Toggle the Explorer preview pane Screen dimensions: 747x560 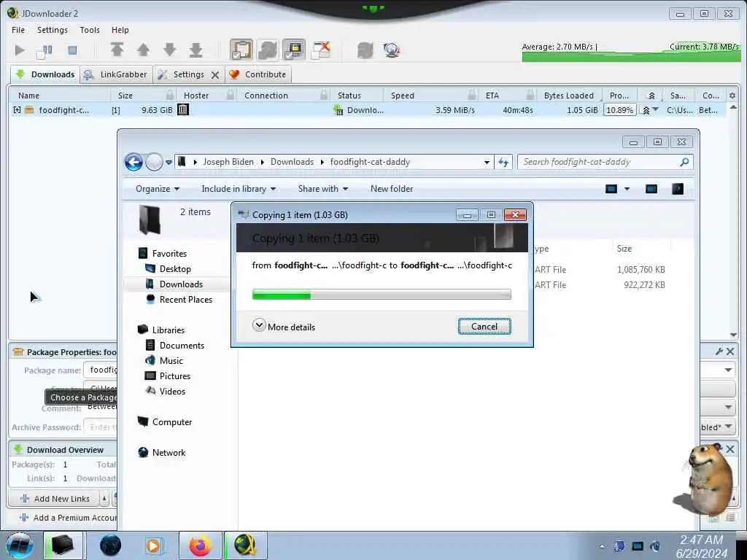[651, 189]
